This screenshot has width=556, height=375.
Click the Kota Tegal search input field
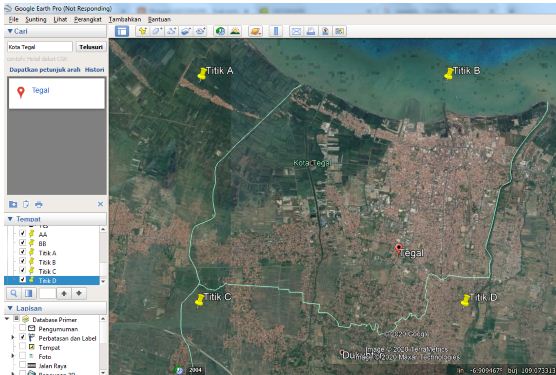pos(40,47)
